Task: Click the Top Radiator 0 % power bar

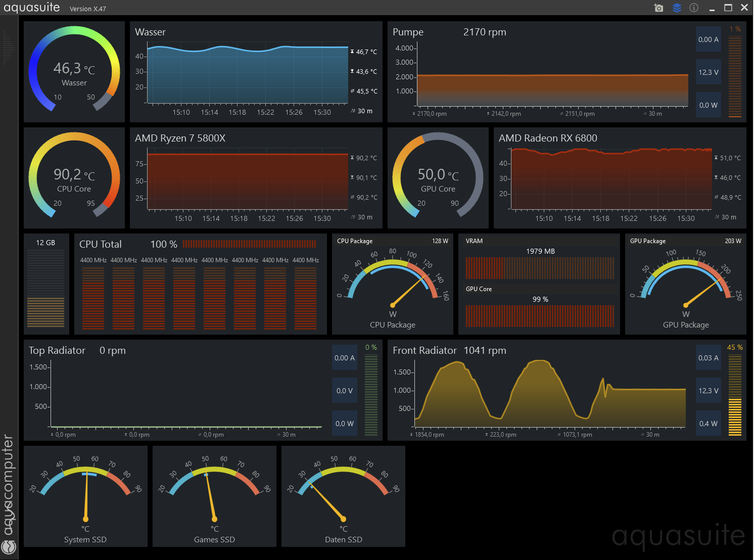Action: 371,395
